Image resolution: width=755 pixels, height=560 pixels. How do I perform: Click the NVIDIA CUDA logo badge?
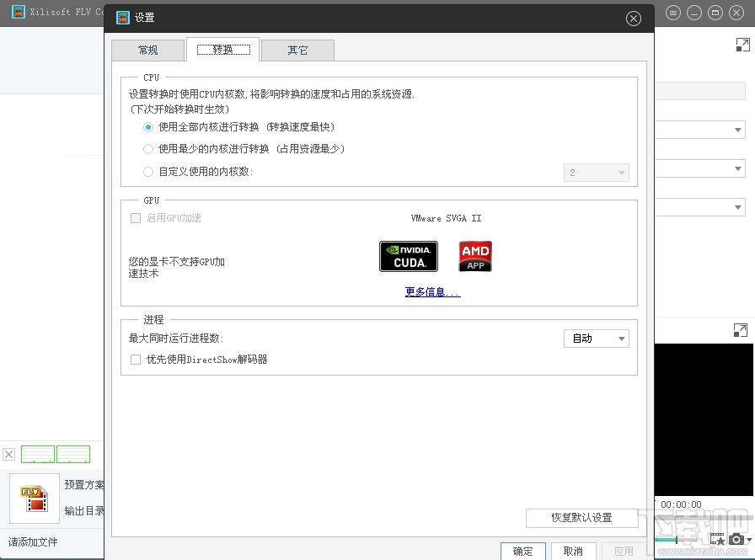click(409, 257)
